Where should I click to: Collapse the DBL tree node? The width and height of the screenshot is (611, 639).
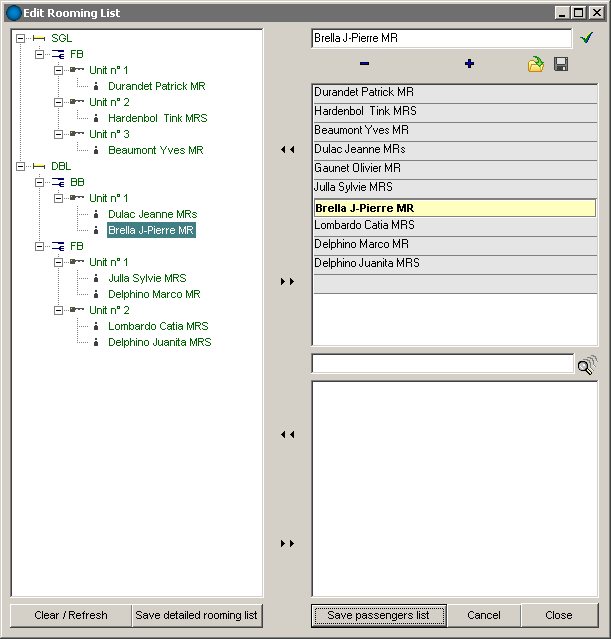[x=20, y=166]
